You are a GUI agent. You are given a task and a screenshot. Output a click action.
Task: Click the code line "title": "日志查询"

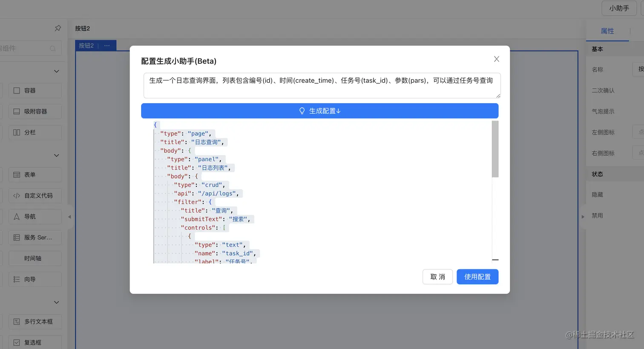pos(192,142)
